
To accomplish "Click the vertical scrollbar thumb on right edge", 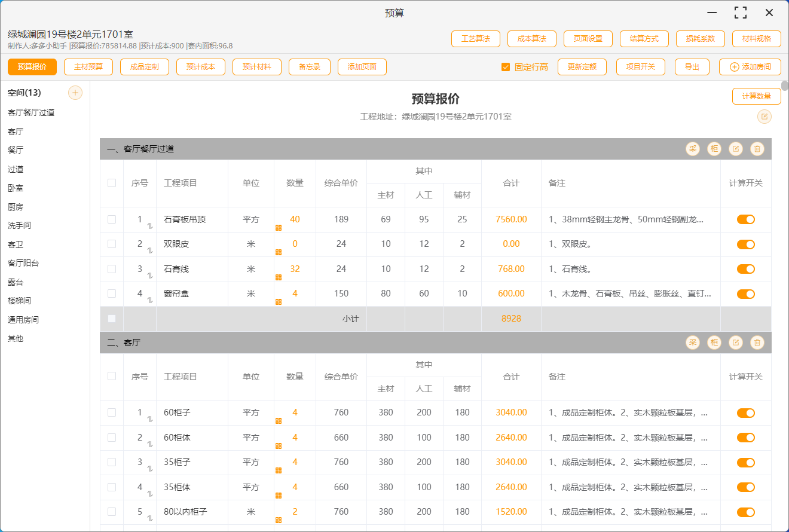I will (x=785, y=85).
